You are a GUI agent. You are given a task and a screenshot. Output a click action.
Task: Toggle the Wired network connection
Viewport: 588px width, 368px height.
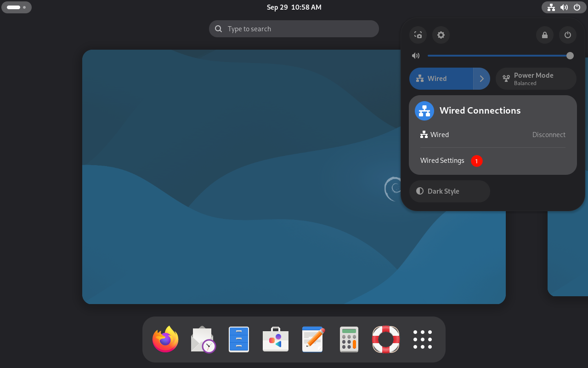pos(441,79)
